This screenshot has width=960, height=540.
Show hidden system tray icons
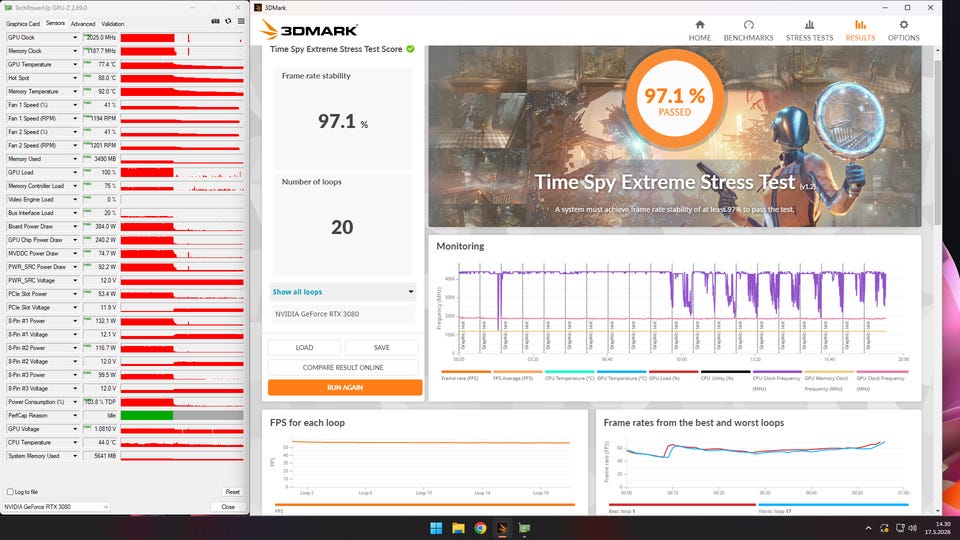pos(868,528)
